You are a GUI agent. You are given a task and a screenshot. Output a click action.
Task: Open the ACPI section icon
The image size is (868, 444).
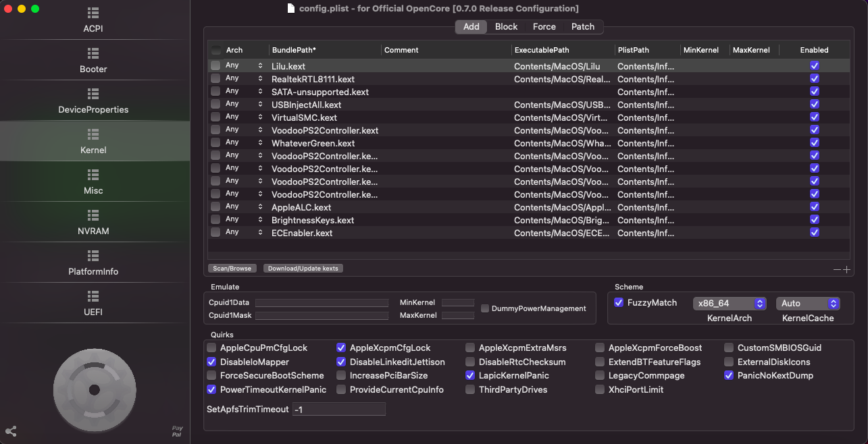(x=93, y=13)
